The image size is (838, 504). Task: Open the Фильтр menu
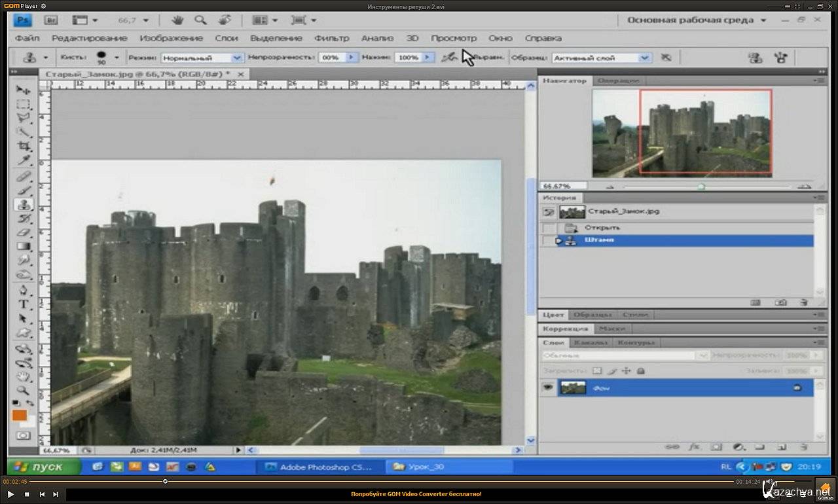(x=331, y=38)
